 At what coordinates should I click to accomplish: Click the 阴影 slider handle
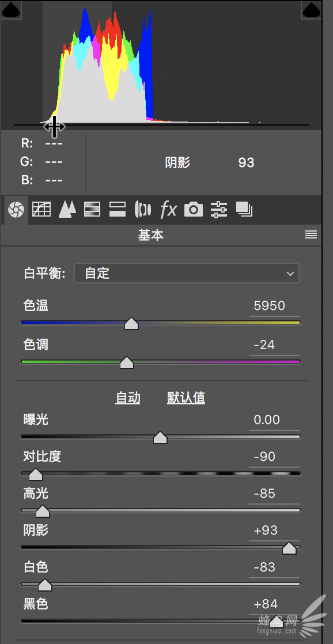coord(289,548)
